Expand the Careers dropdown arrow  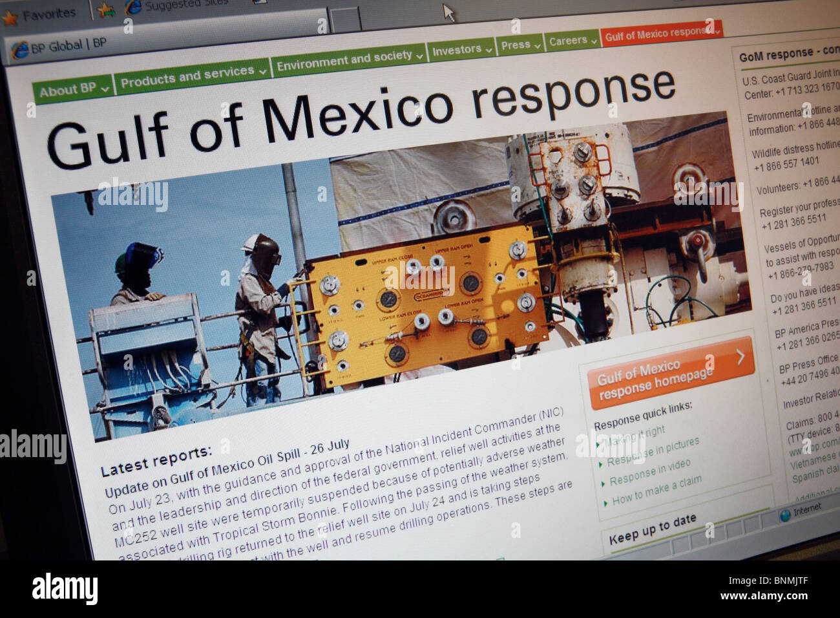(x=594, y=40)
